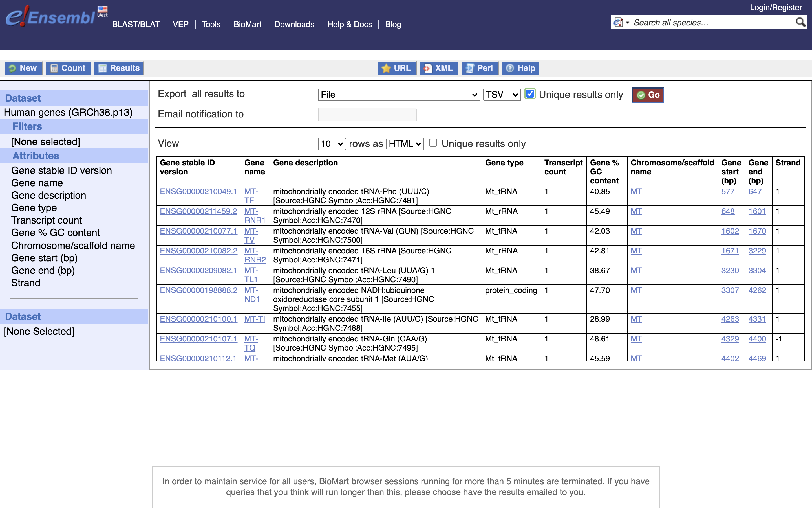
Task: Open Blog menu item
Action: point(393,24)
